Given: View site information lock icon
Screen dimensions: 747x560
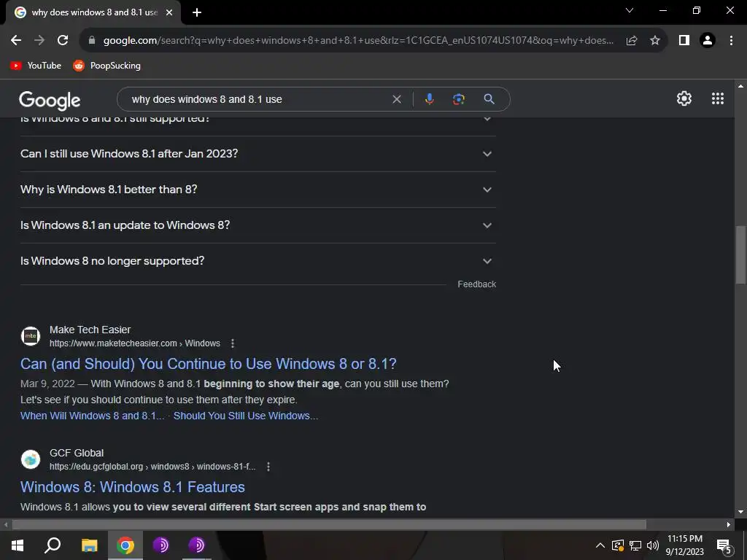Looking at the screenshot, I should (x=92, y=41).
